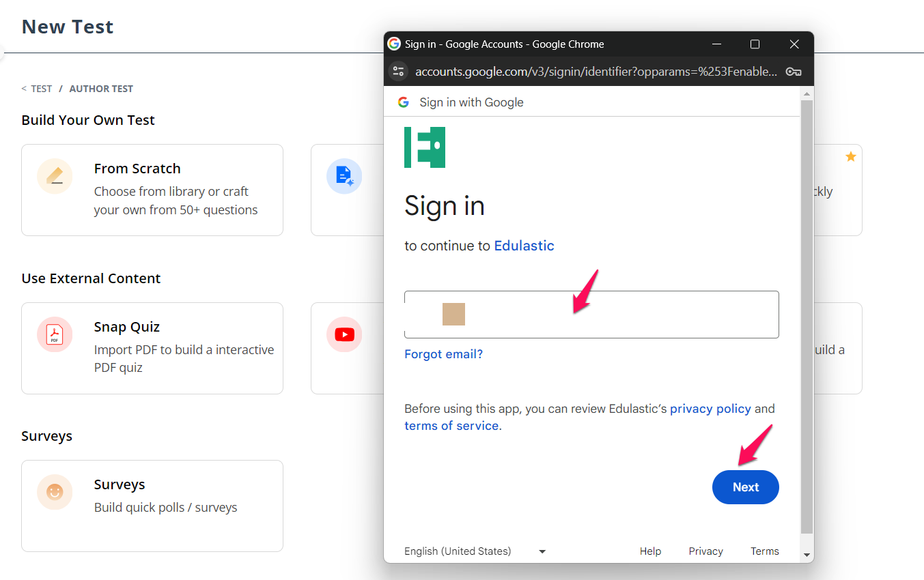This screenshot has width=924, height=580.
Task: Click the Help link in popup footer
Action: (x=650, y=551)
